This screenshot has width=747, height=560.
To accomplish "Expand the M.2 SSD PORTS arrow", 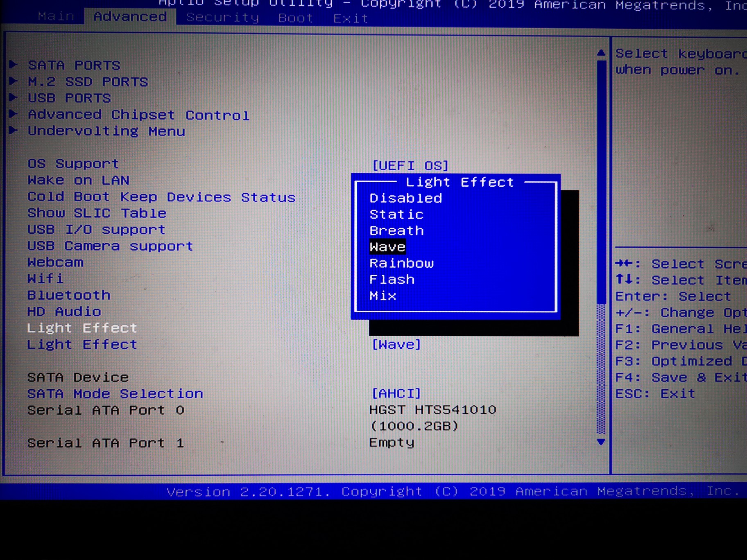I will click(x=13, y=81).
